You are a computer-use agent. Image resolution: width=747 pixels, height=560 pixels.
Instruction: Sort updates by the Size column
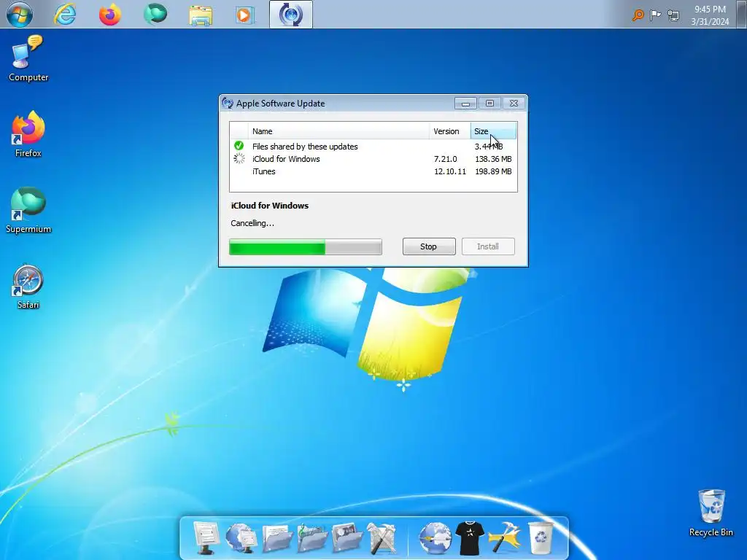(493, 131)
